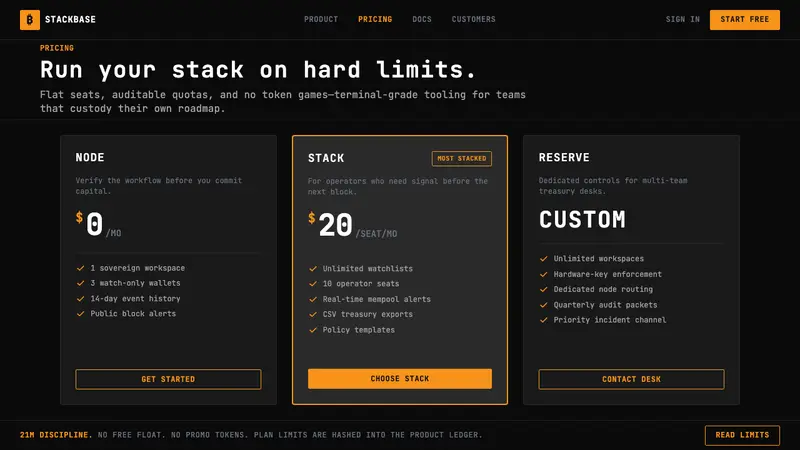This screenshot has width=800, height=450.
Task: Click the $0 /MO price
Action: (98, 224)
